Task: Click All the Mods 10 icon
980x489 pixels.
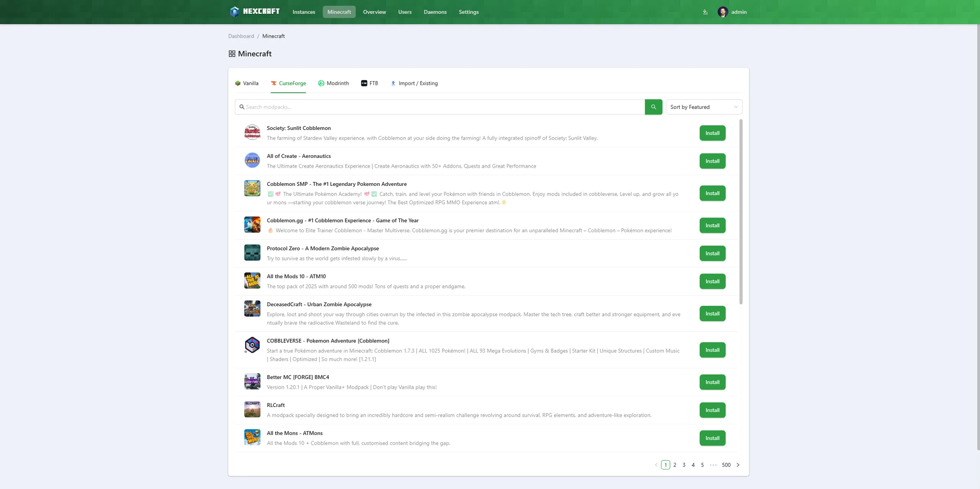Action: (x=252, y=281)
